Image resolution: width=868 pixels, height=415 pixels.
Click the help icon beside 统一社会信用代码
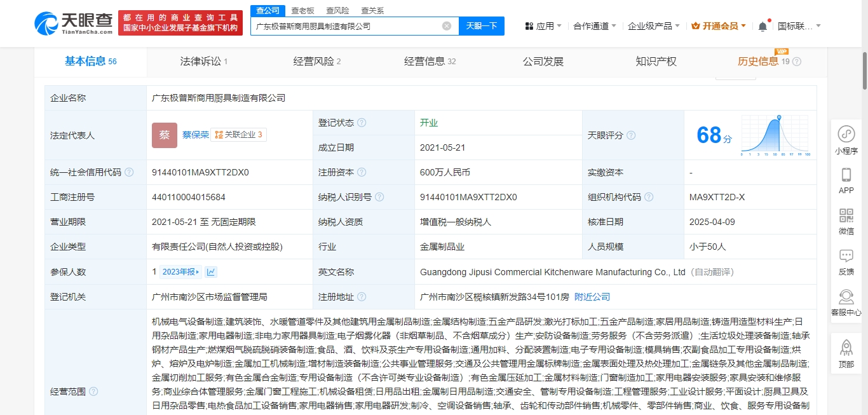[x=129, y=172]
